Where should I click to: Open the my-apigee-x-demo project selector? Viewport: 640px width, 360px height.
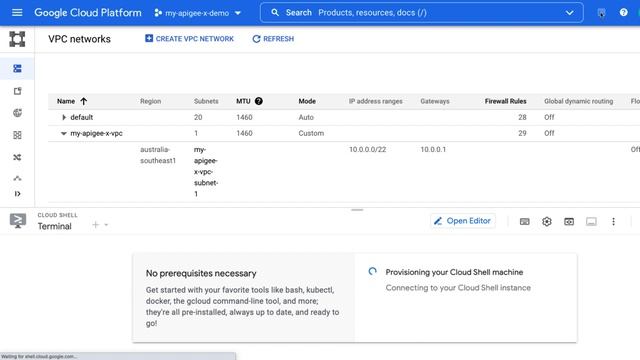[198, 13]
